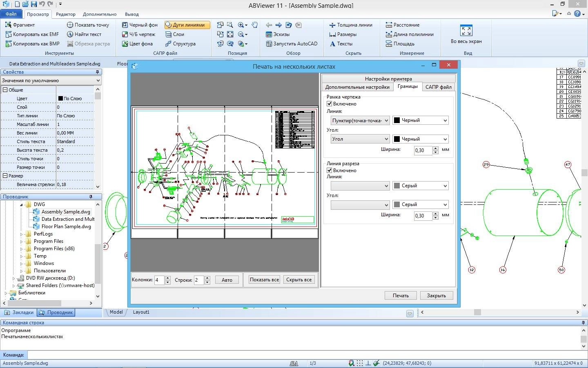Activate the hand pan tool
The image size is (588, 368).
254,25
